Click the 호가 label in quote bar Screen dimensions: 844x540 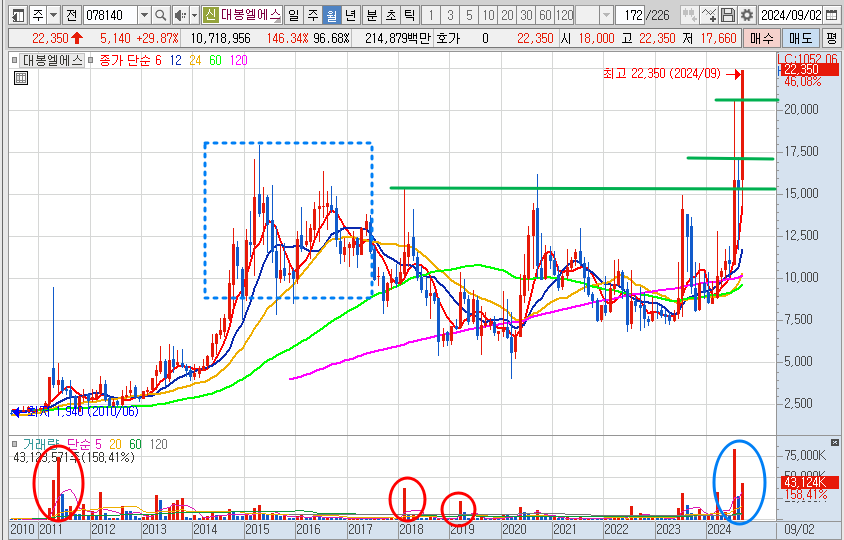tap(448, 38)
